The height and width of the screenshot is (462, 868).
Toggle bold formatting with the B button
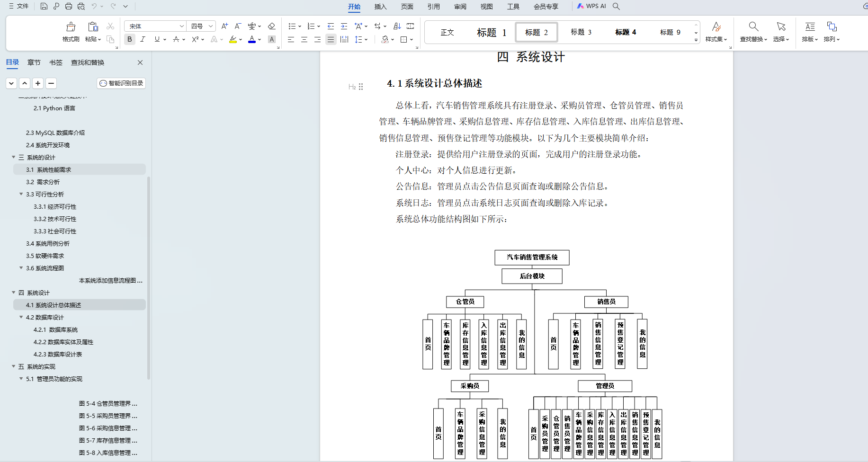coord(129,39)
